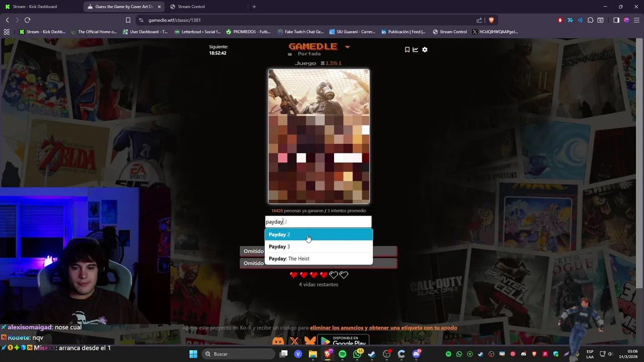
Task: Close the Guess the Game tab
Action: click(x=159, y=7)
